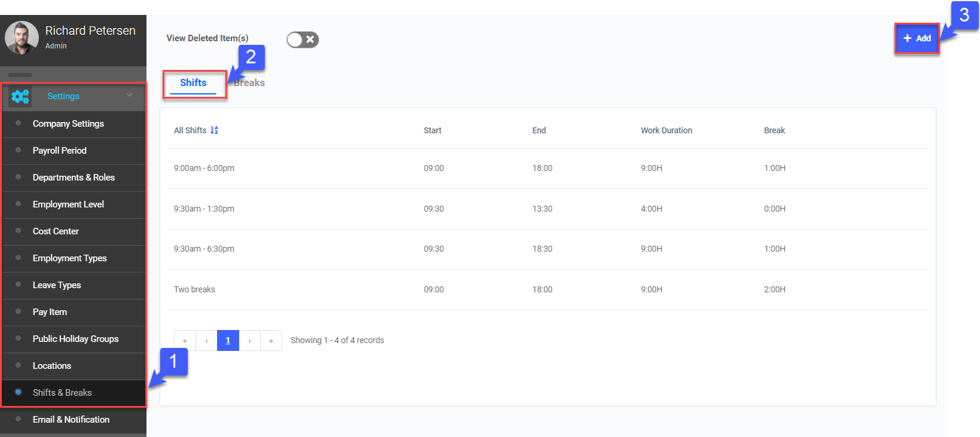Click the Settings gear icon in sidebar
Viewport: 980px width, 437px height.
tap(20, 96)
